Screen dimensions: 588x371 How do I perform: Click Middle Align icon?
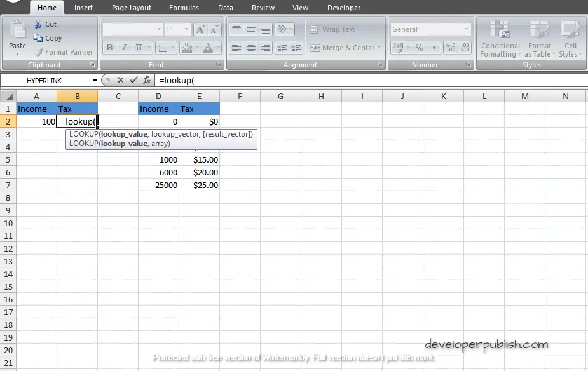(x=251, y=29)
